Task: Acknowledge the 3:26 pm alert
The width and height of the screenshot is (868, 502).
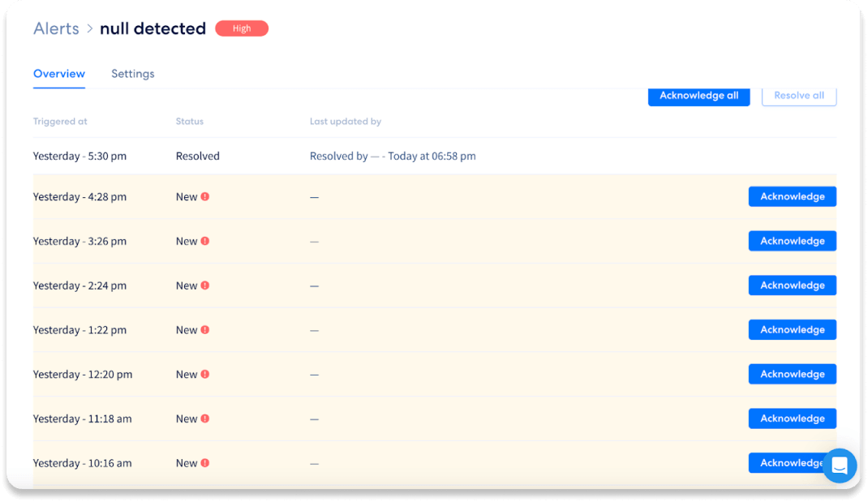Action: point(792,241)
